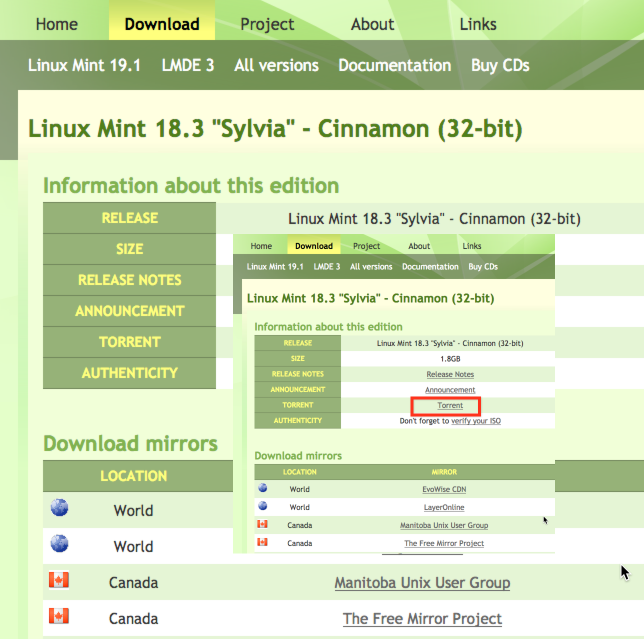Viewport: 644px width, 639px height.
Task: Click the Links tab in the small inset
Action: tap(472, 246)
